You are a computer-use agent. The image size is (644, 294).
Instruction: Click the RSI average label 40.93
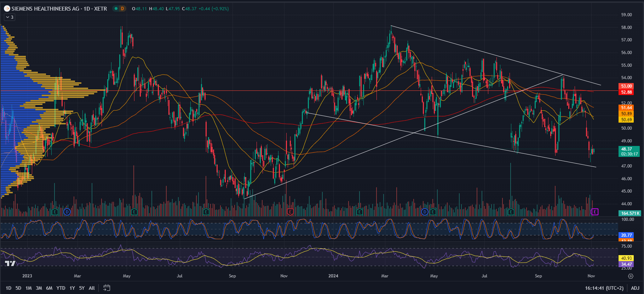point(626,258)
